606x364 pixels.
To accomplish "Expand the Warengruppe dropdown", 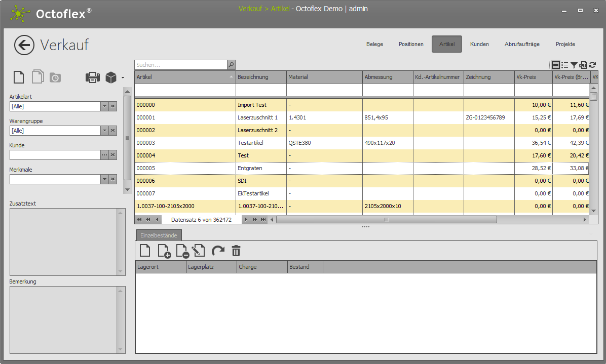I will click(104, 131).
